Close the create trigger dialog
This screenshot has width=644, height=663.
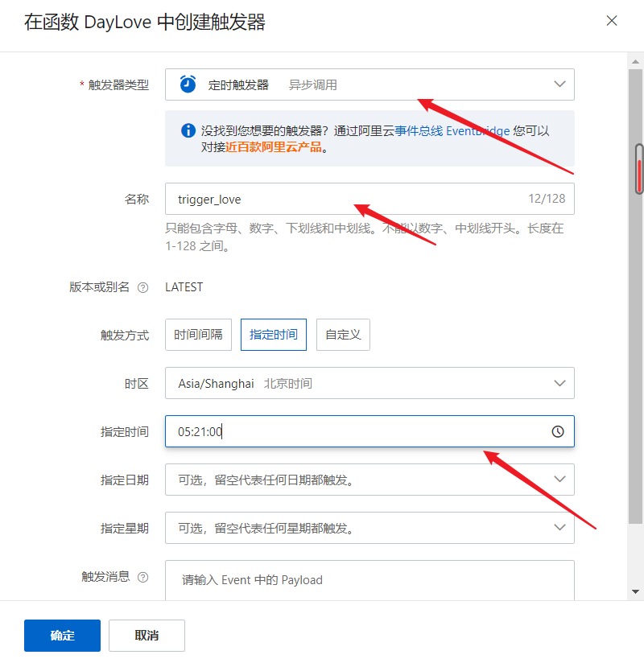[x=612, y=21]
